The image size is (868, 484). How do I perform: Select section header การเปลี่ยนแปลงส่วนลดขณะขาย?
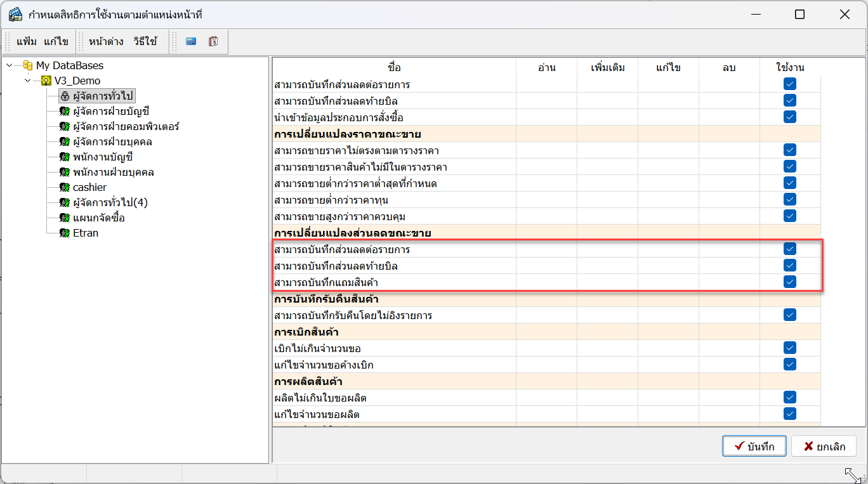[352, 233]
